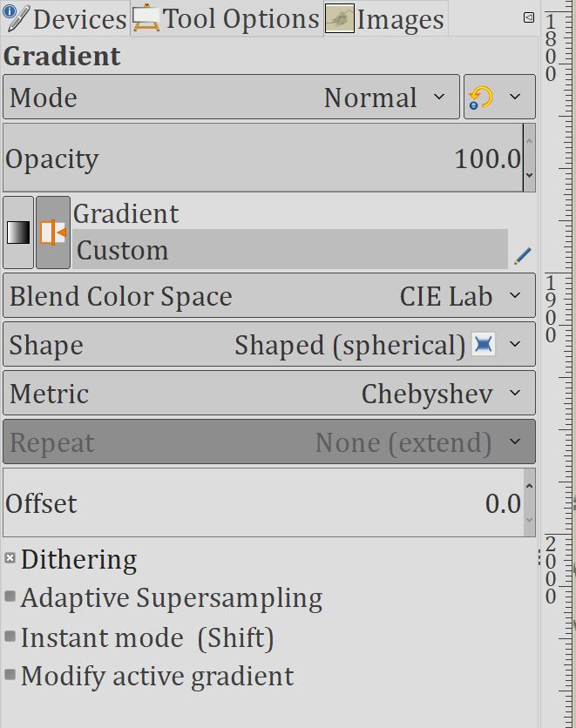Enable Adaptive Supersampling
Screen dimensions: 576x728
10,597
